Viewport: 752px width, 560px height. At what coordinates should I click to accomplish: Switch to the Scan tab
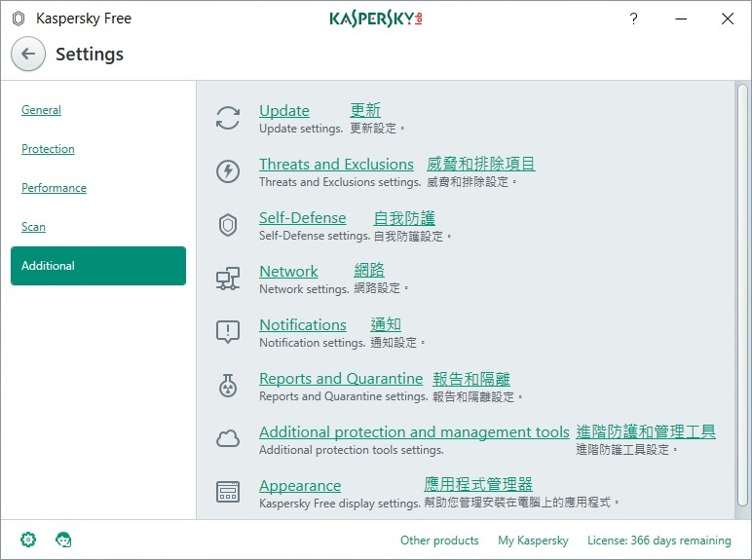(x=33, y=227)
